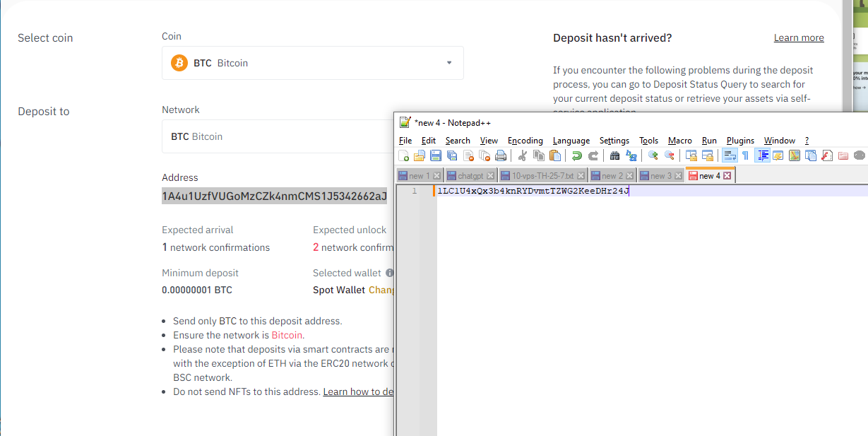The height and width of the screenshot is (436, 868).
Task: Switch to the chatgpt tab
Action: point(470,176)
